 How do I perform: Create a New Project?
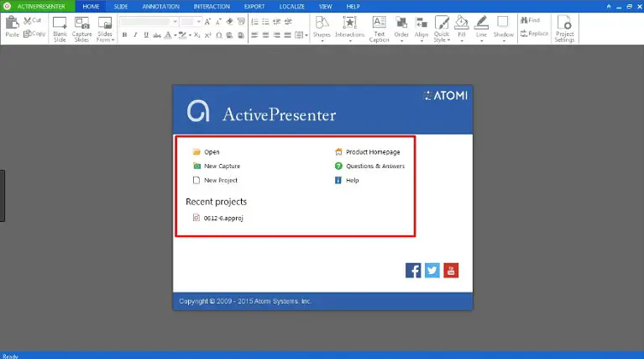[x=215, y=180]
